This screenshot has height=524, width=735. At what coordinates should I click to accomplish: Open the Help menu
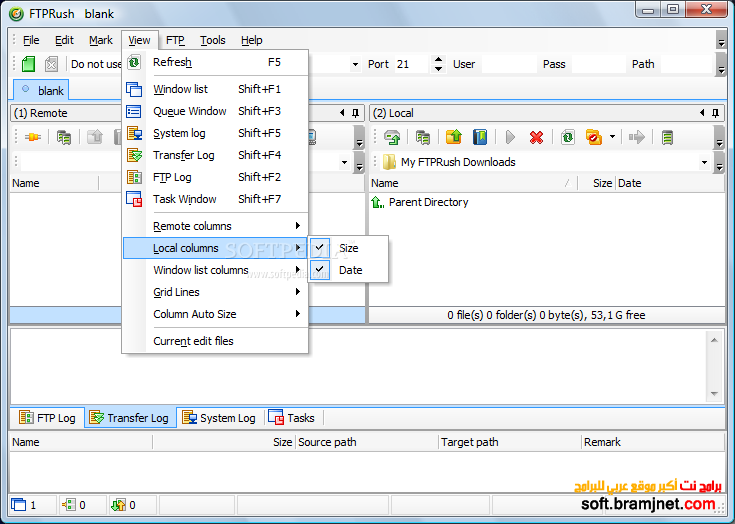(252, 40)
